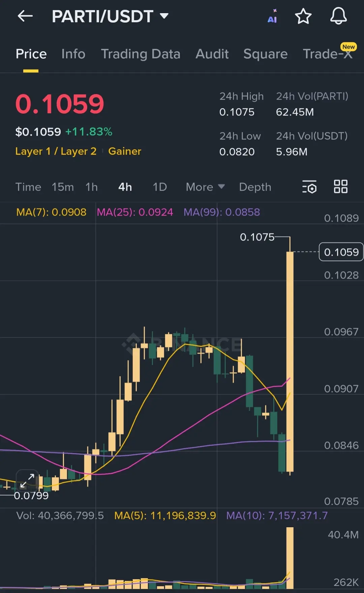Select the 4h chart interval
The image size is (364, 593).
point(125,187)
